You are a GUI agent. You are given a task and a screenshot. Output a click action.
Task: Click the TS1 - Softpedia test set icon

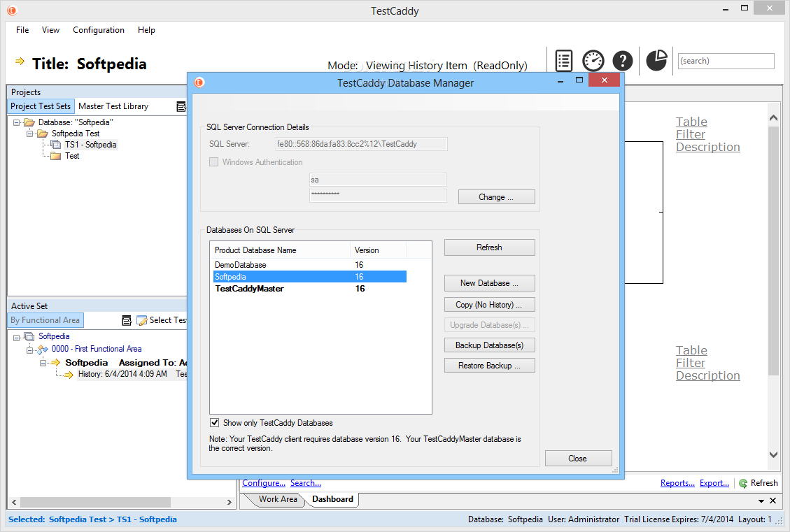(x=55, y=145)
